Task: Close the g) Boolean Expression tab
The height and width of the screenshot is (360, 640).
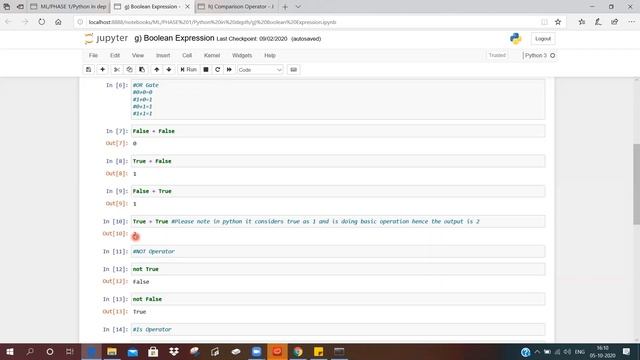Action: pyautogui.click(x=187, y=7)
